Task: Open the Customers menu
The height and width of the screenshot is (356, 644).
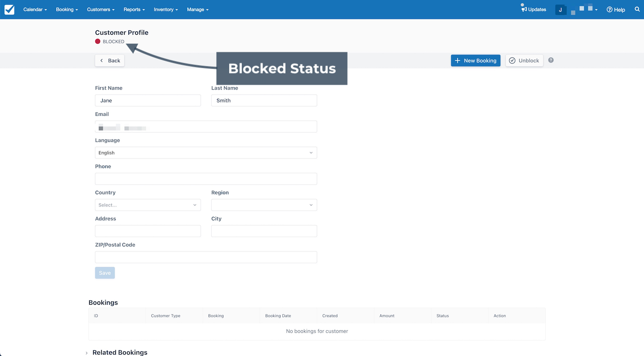Action: click(x=101, y=9)
